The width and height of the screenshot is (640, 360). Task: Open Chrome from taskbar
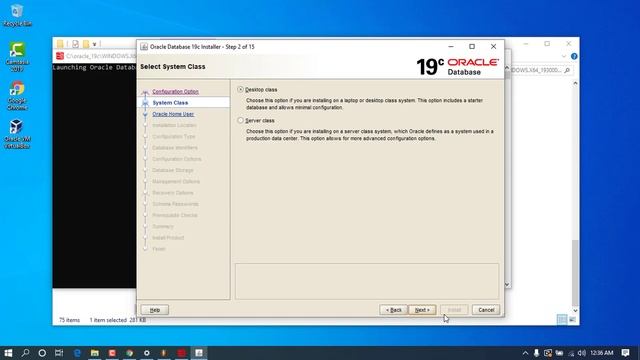pos(129,353)
